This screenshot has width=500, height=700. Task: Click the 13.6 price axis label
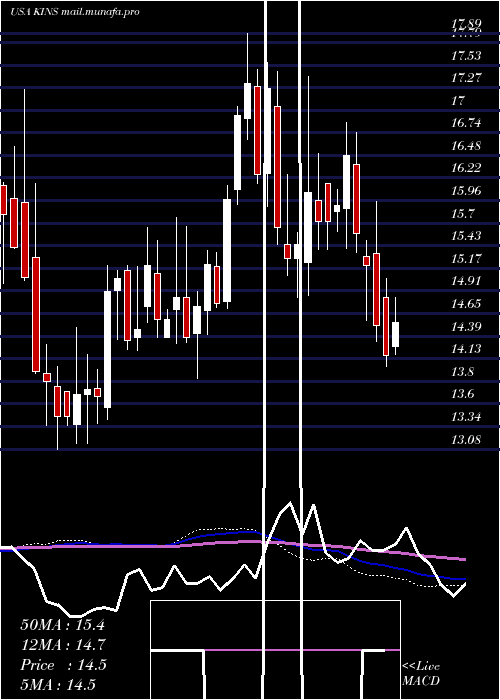pyautogui.click(x=462, y=394)
